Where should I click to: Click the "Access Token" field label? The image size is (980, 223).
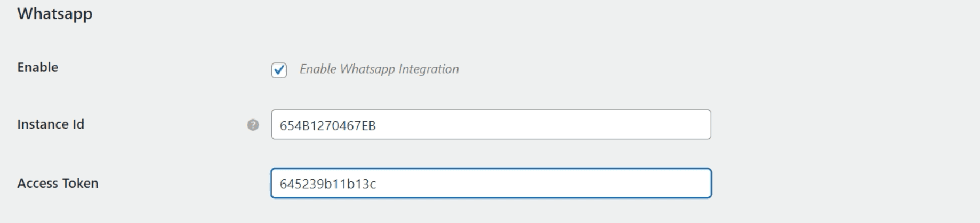point(58,184)
